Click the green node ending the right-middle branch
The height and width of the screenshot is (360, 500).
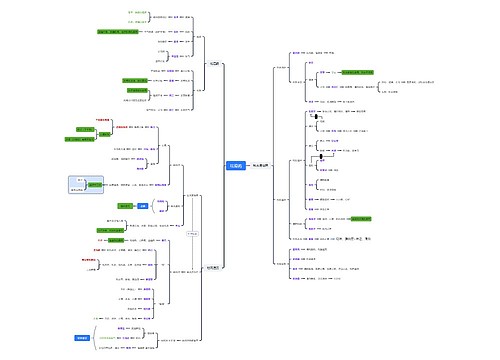coord(361,219)
